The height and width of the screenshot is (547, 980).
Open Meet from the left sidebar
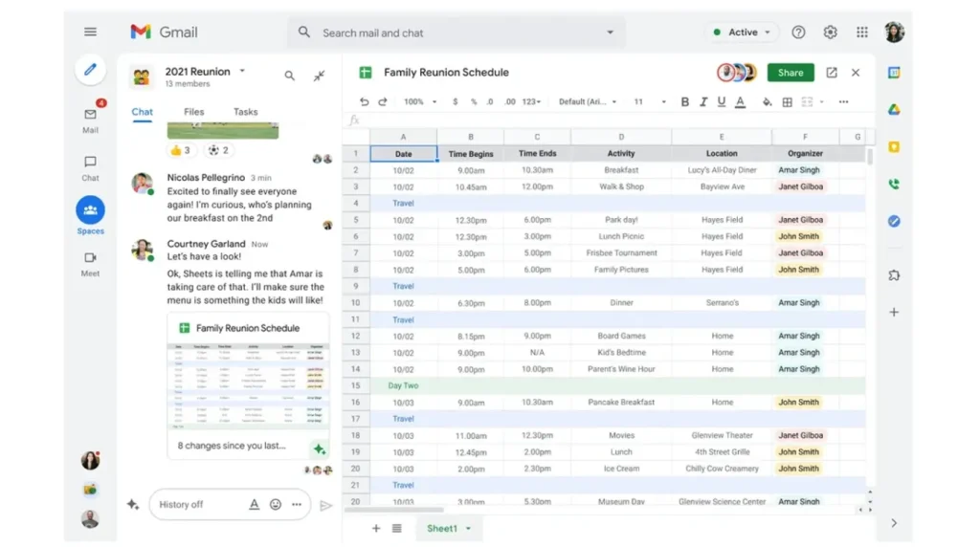pyautogui.click(x=90, y=263)
